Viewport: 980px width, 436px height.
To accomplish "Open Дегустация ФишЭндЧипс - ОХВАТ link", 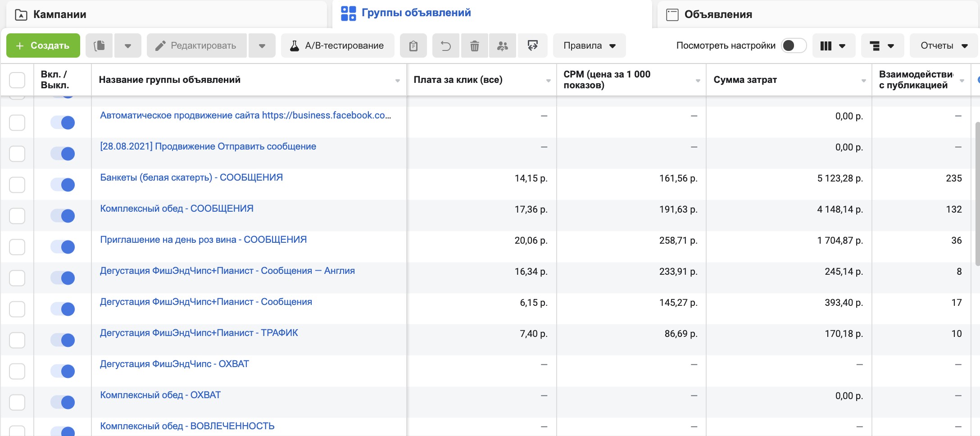I will [174, 364].
